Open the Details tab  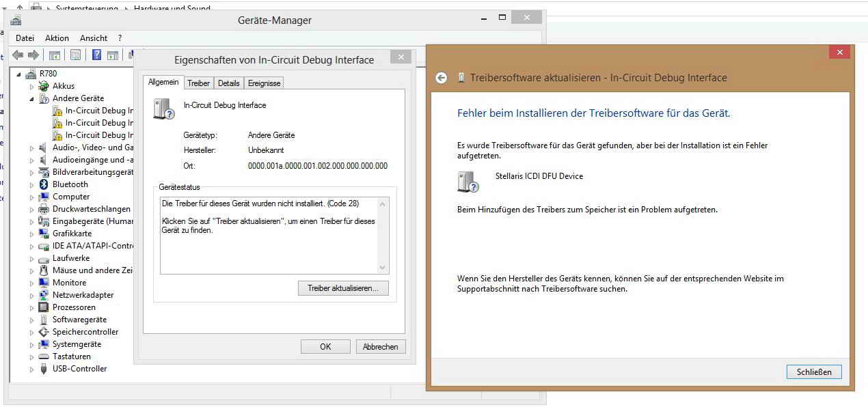[x=228, y=83]
